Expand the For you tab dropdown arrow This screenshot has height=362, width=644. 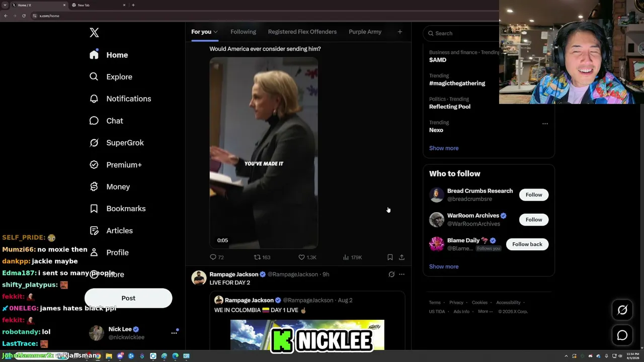click(x=215, y=32)
